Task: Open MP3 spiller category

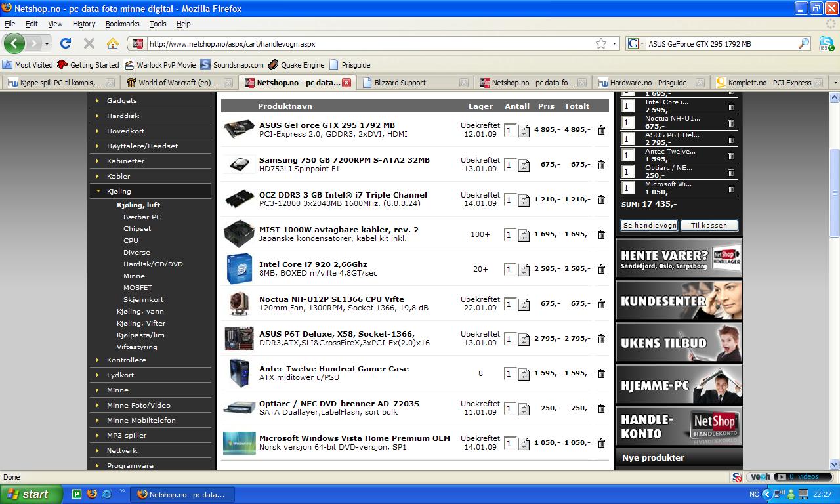Action: (127, 435)
